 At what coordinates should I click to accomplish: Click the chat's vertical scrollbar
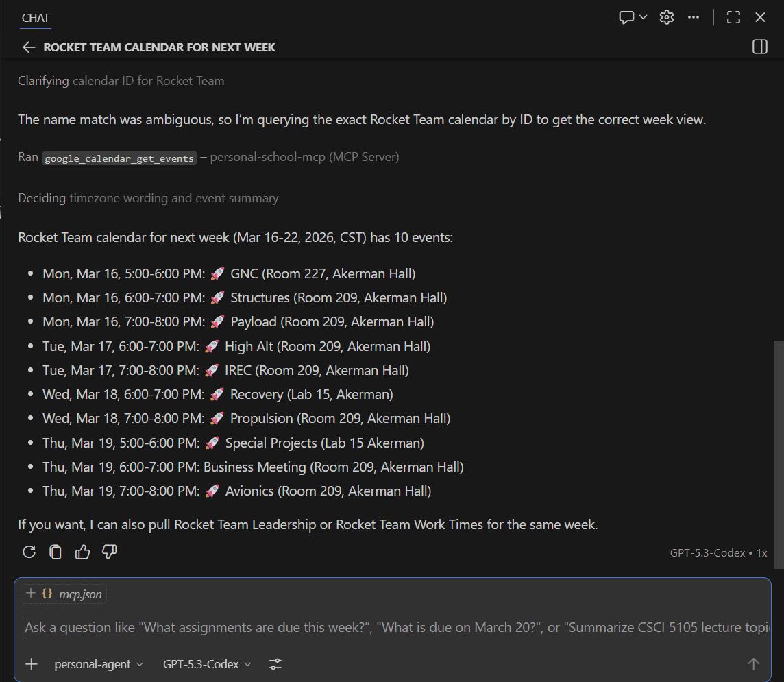click(778, 452)
